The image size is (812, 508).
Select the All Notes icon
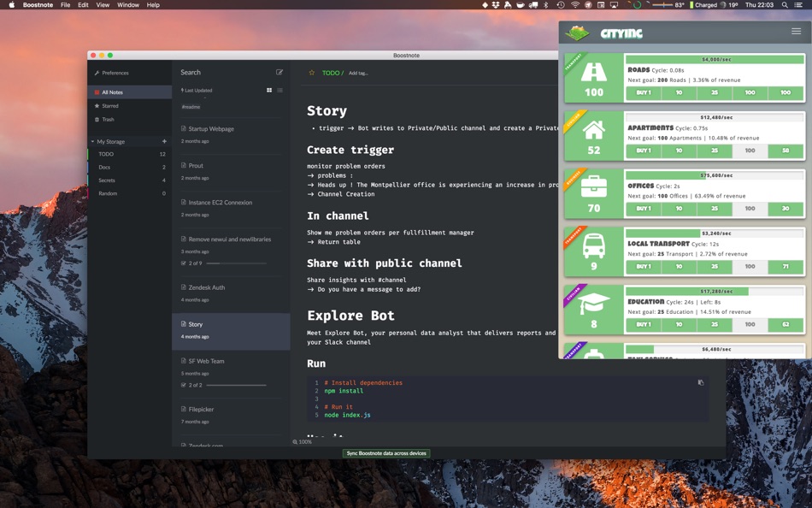click(x=97, y=92)
